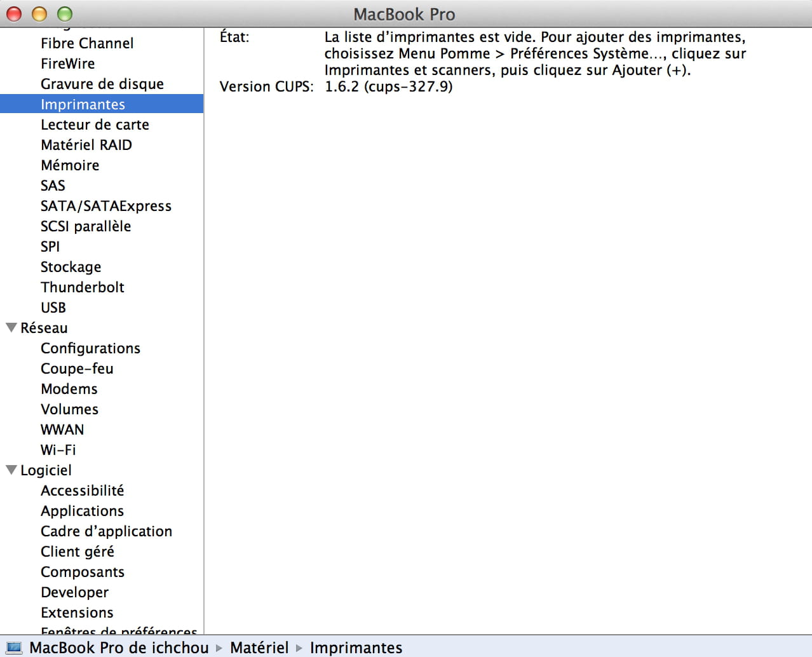Select the USB sidebar entry

coord(53,308)
